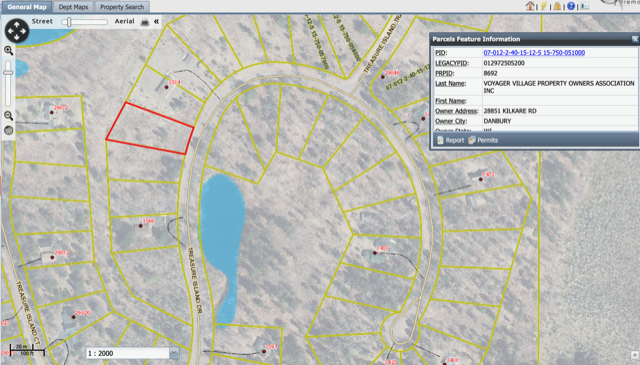Screen dimensions: 640x365
Task: Switch to the Dept Maps tab
Action: (73, 7)
